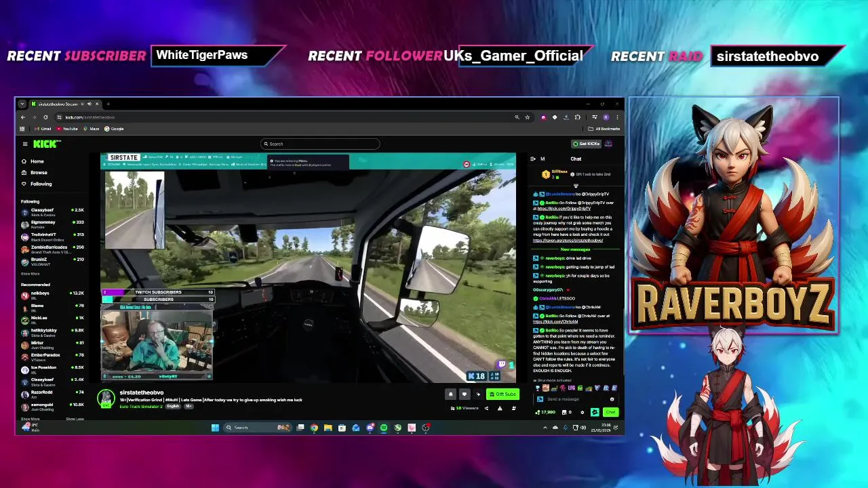This screenshot has width=868, height=488.
Task: Open the browser extensions puzzle icon
Action: click(577, 117)
